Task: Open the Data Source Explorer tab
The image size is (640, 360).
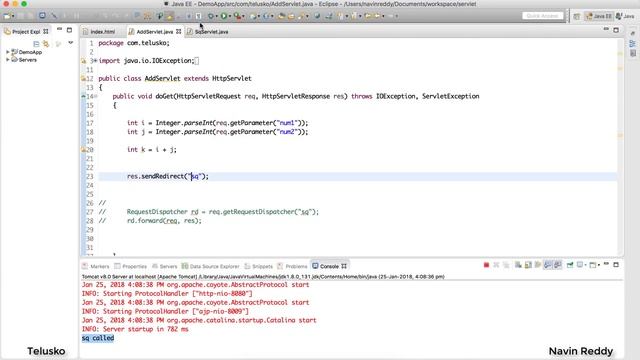Action: 214,266
